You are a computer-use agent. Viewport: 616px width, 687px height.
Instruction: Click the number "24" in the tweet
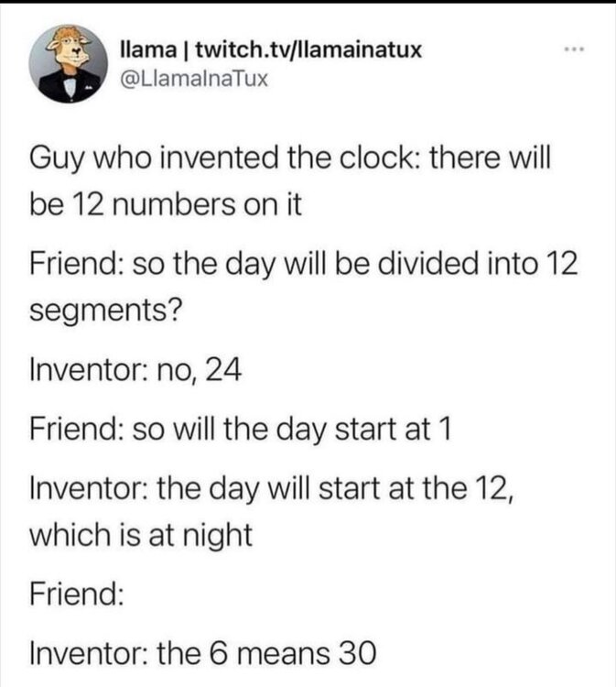pos(221,370)
